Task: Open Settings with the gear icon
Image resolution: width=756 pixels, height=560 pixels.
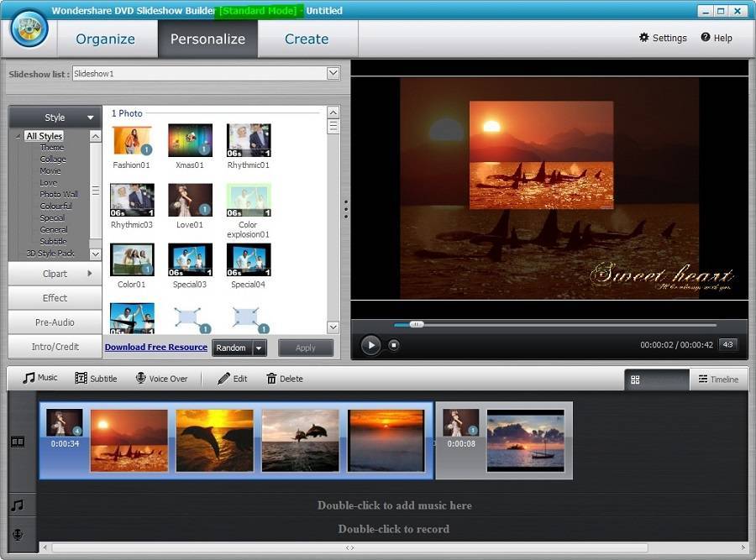Action: pos(644,38)
